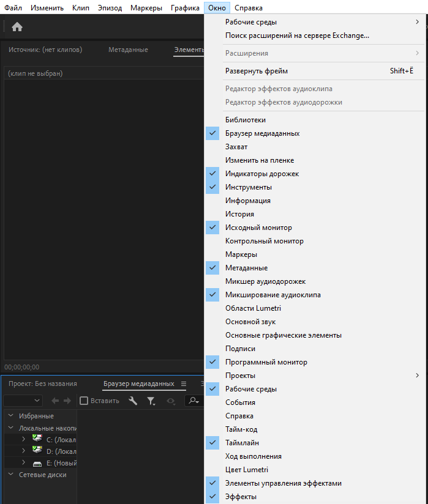
Task: Expand the Проекты submenu
Action: click(x=314, y=376)
